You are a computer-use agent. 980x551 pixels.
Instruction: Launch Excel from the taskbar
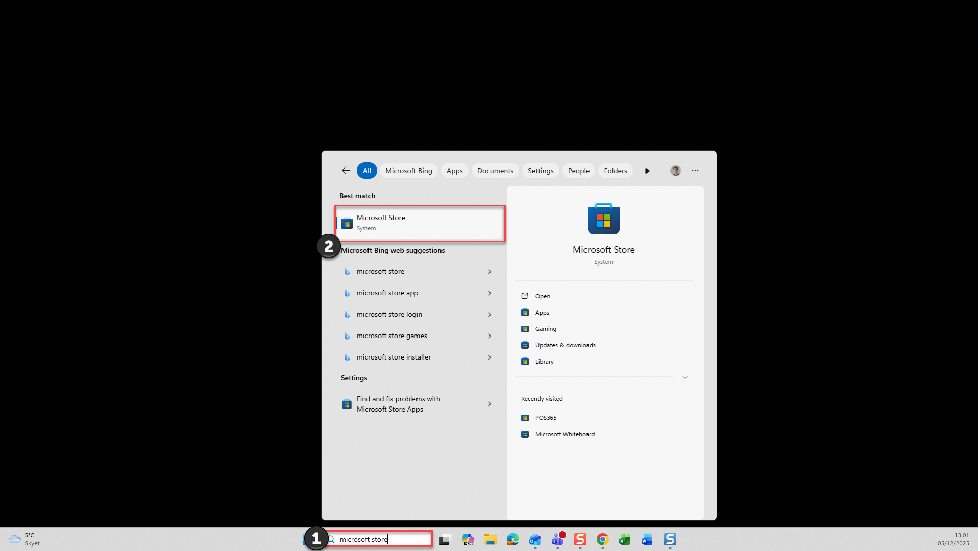[625, 539]
